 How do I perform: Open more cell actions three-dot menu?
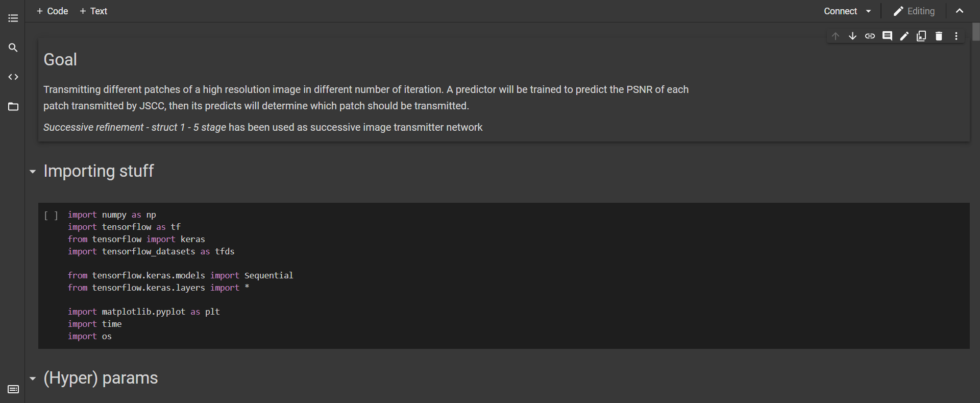click(x=956, y=36)
